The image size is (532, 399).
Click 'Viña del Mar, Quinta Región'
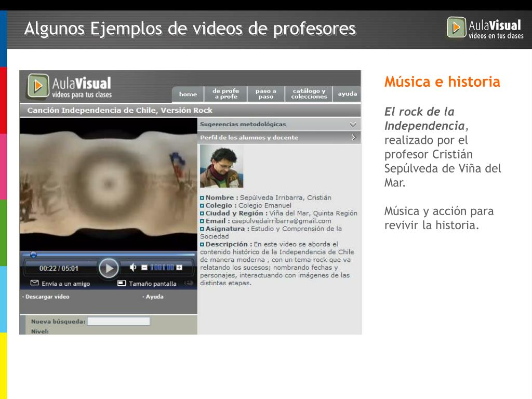(x=313, y=213)
